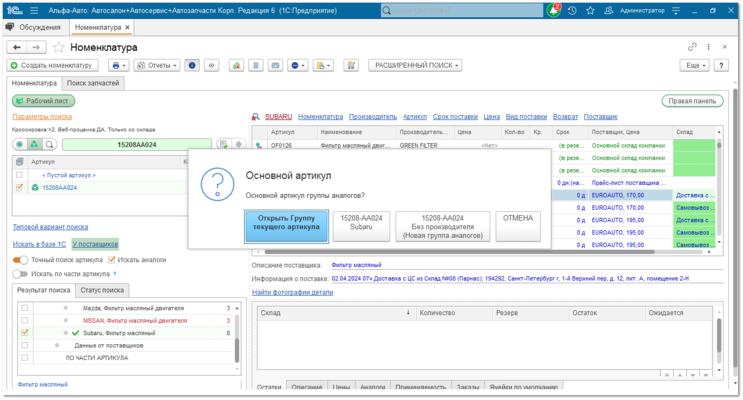Click the diamond icon beside article field

238,144
